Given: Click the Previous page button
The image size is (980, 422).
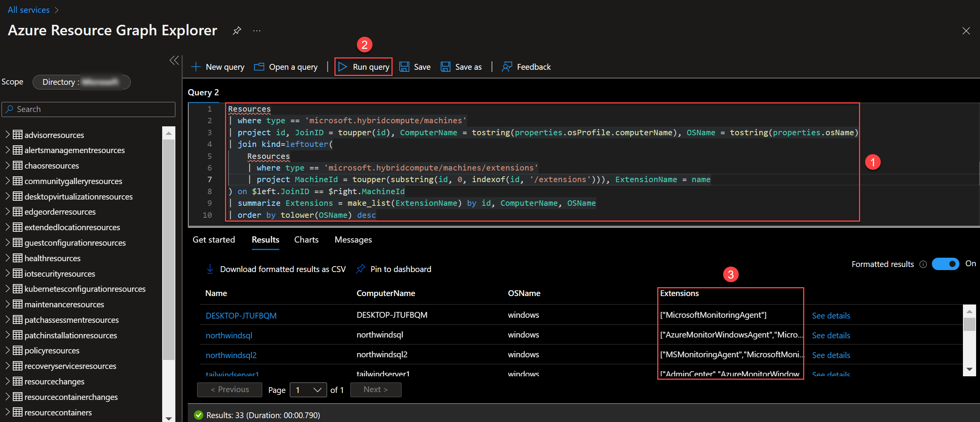Looking at the screenshot, I should [230, 389].
